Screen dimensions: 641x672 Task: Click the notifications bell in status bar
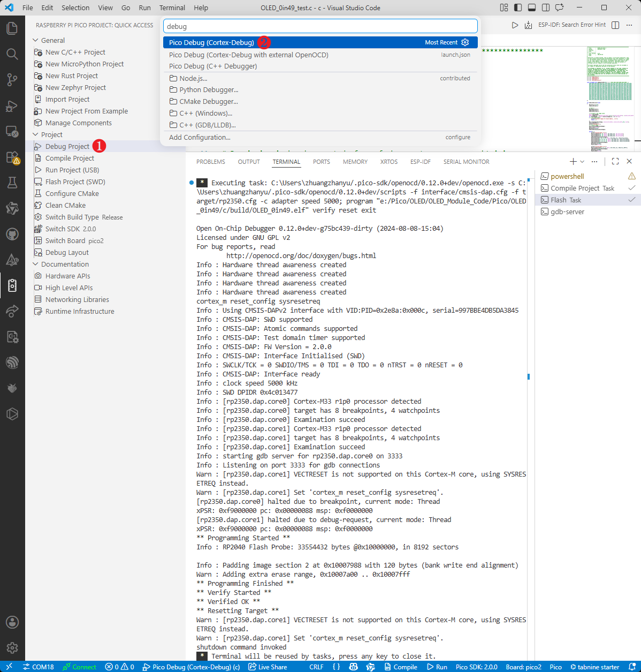(x=632, y=667)
